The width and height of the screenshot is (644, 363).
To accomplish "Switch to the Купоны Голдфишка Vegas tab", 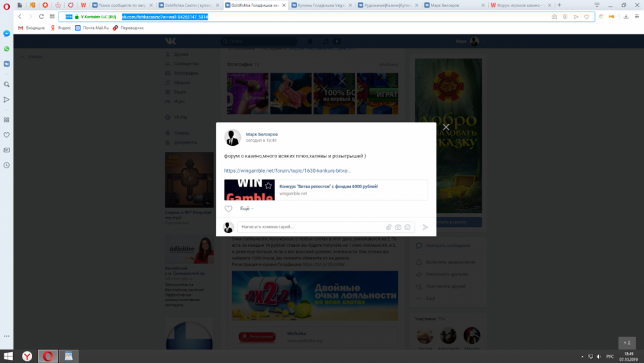I will (321, 5).
